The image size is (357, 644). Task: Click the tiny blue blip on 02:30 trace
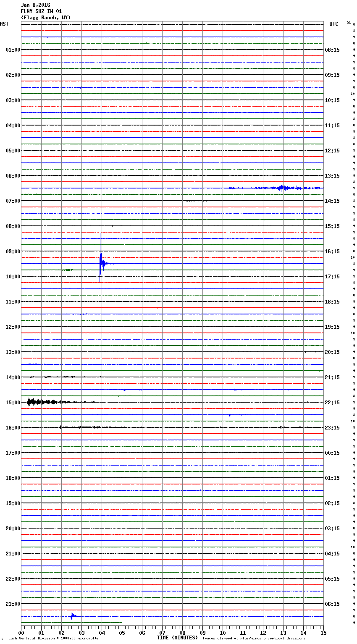pos(81,87)
